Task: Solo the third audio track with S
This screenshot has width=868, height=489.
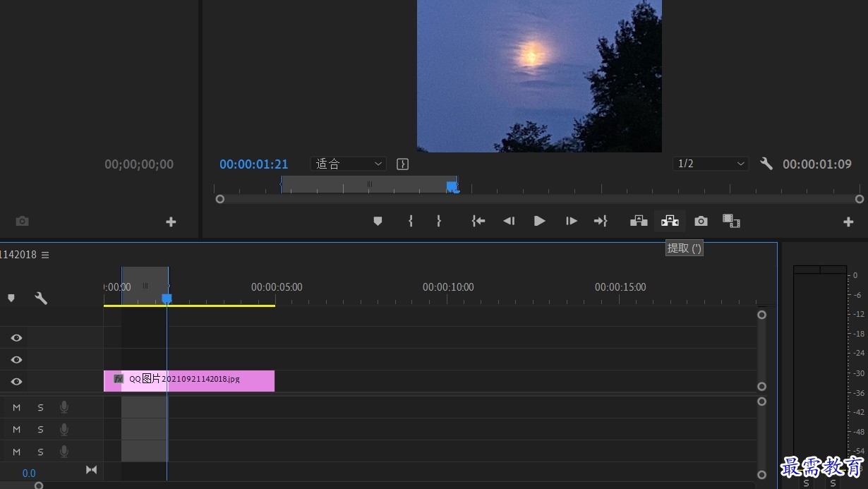Action: (x=40, y=452)
